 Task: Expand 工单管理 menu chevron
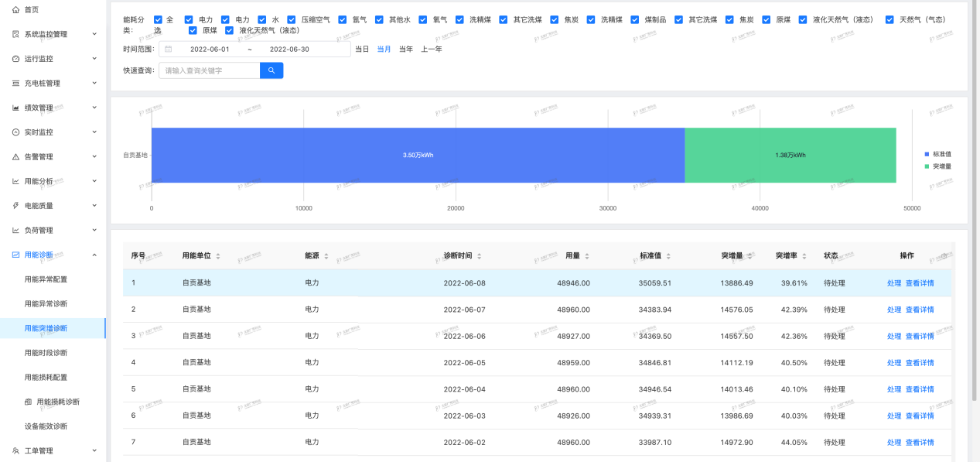[94, 450]
